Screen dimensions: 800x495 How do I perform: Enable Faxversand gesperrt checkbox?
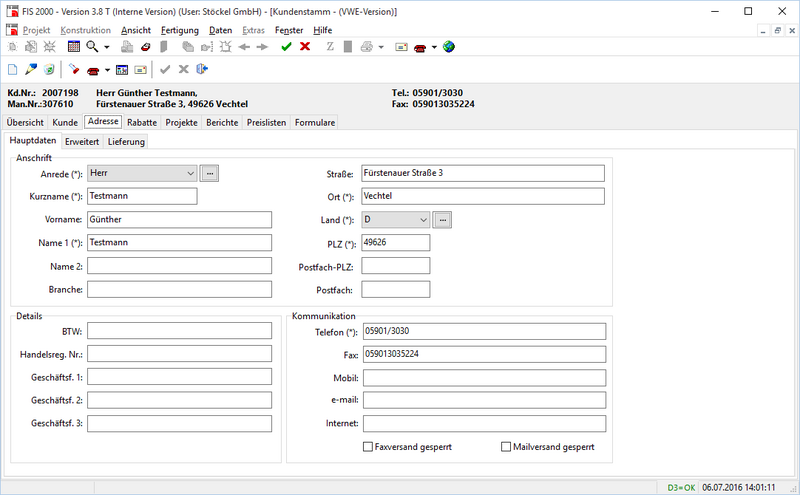click(x=368, y=447)
